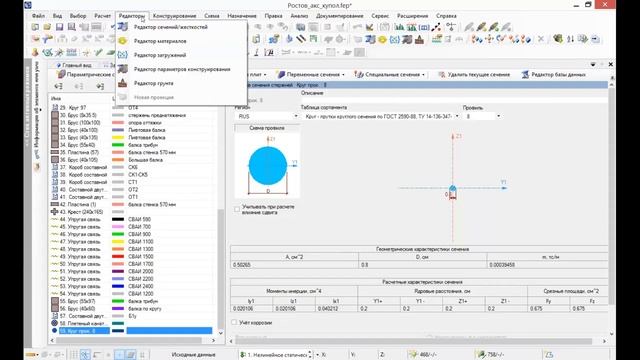The image size is (640, 360).
Task: Click the diagonal hatched lines toolbar icon
Action: [x=301, y=39]
